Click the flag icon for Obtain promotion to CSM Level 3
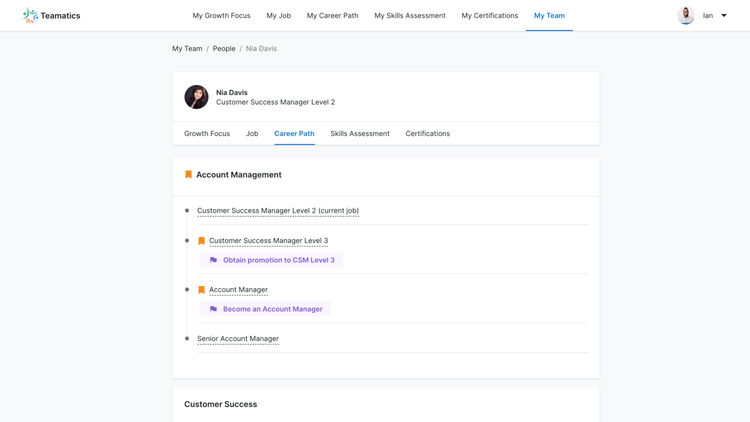 pyautogui.click(x=213, y=260)
